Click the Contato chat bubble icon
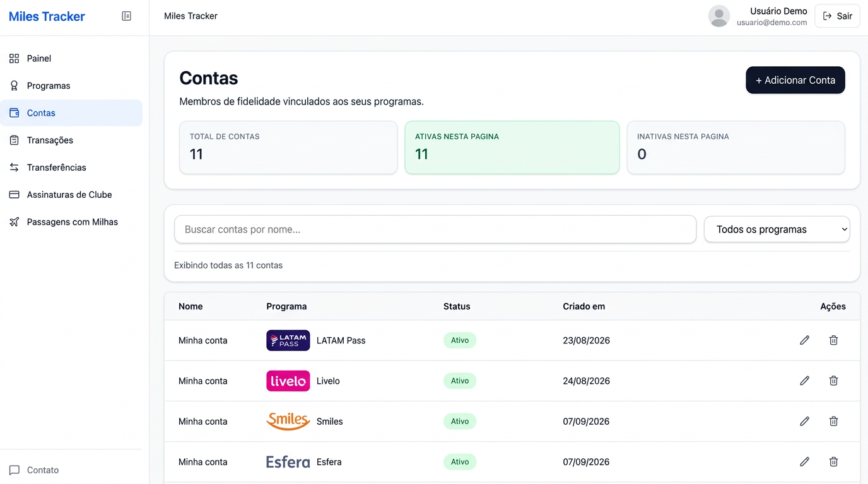Image resolution: width=868 pixels, height=484 pixels. tap(14, 470)
